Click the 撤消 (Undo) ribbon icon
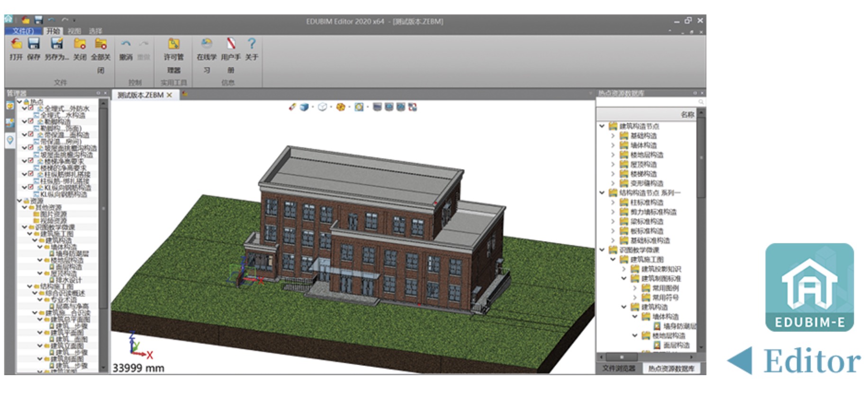The width and height of the screenshot is (868, 393). tap(126, 44)
